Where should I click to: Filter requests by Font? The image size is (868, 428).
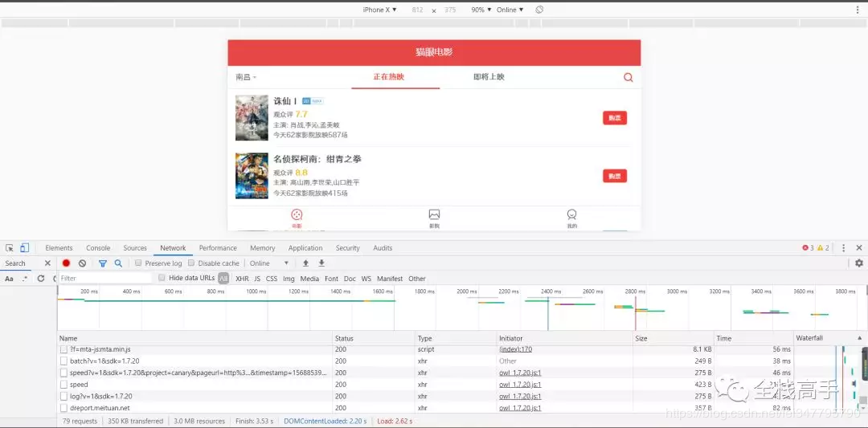(x=332, y=279)
